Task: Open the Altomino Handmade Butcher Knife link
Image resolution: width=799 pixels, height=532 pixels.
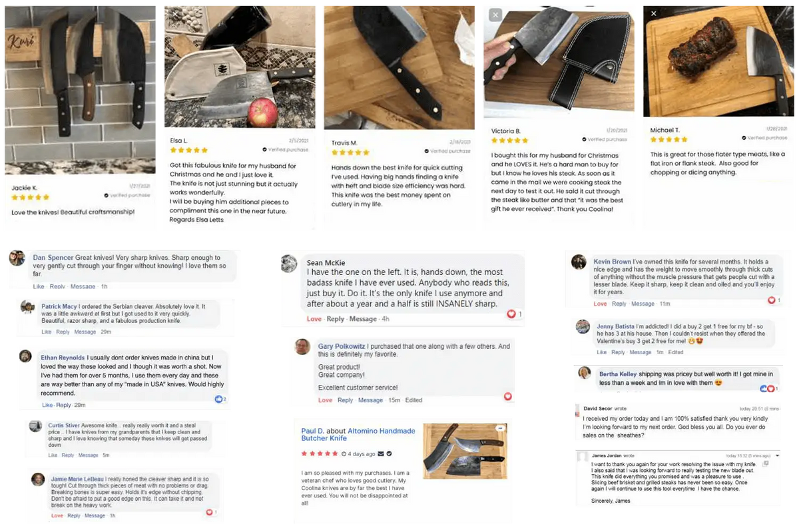Action: pos(358,434)
